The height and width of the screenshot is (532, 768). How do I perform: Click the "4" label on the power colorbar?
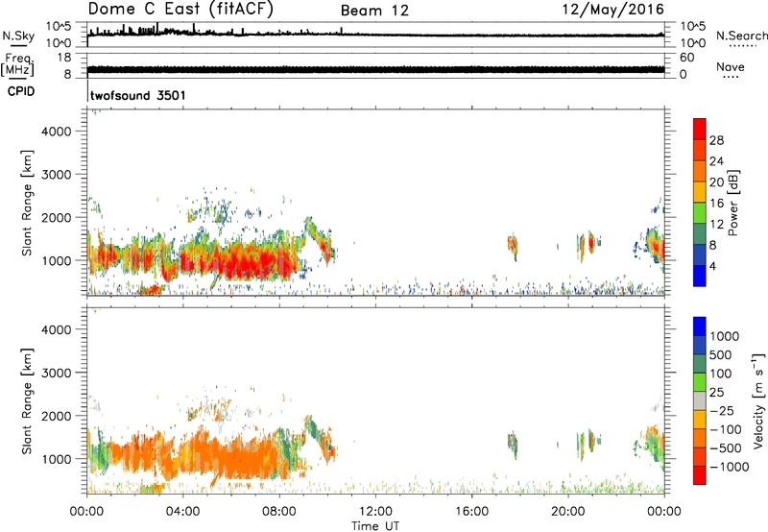[712, 266]
